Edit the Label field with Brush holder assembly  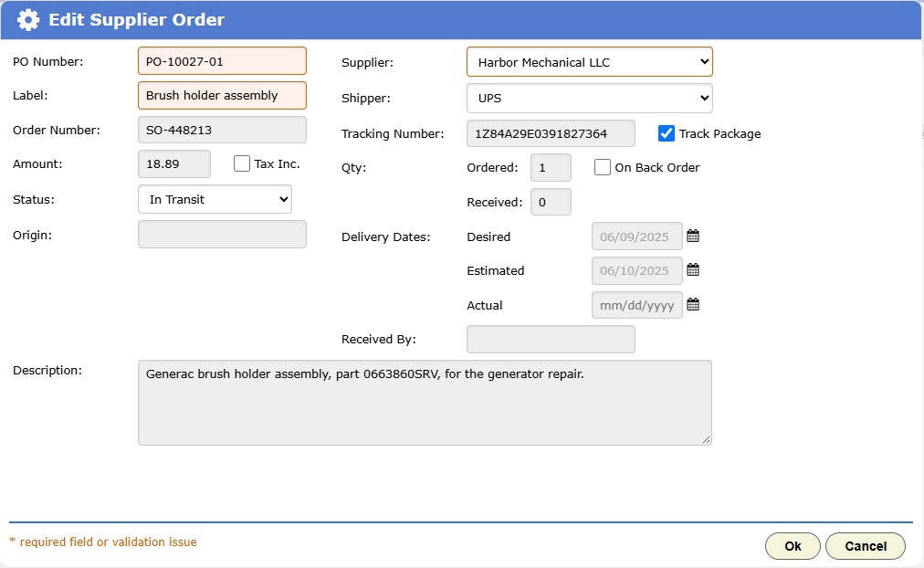click(x=222, y=96)
